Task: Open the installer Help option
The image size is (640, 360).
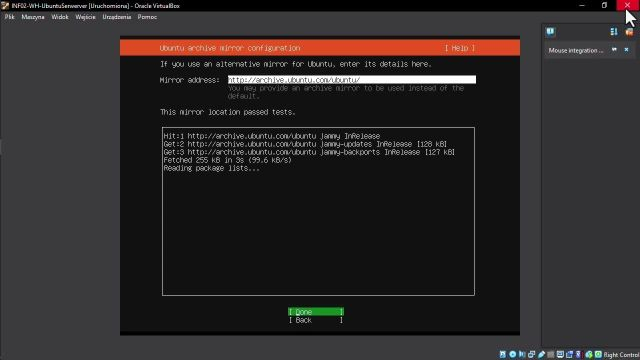Action: coord(460,48)
